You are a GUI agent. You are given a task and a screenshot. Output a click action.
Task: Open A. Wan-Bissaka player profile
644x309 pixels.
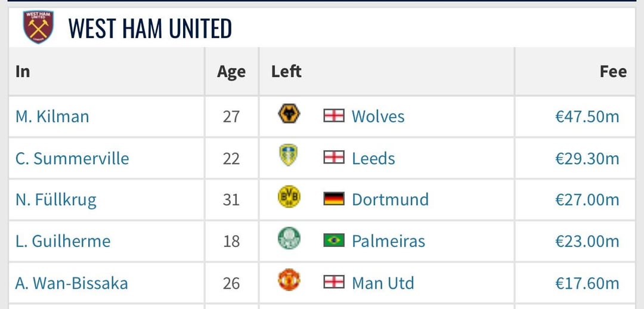pos(72,283)
